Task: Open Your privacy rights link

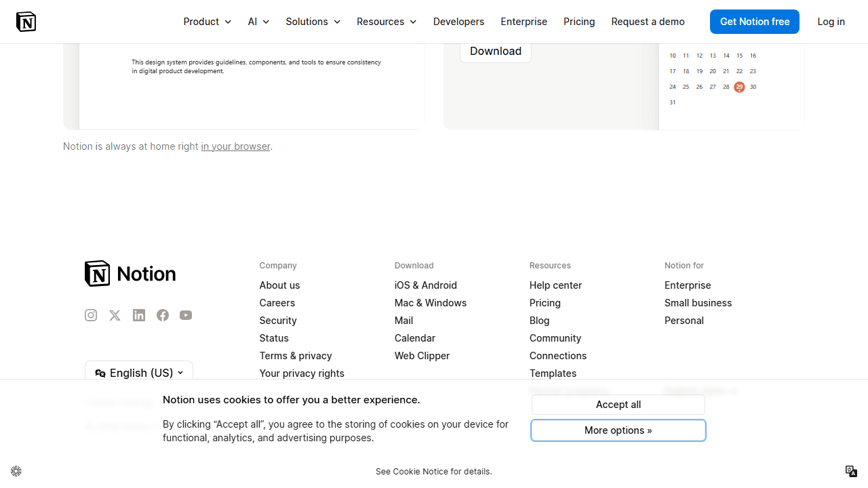Action: click(x=302, y=373)
